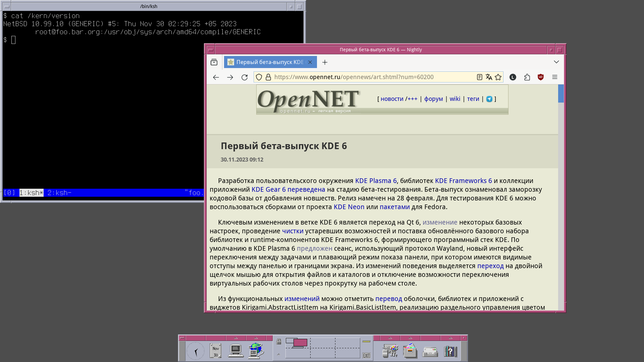Open the front panel's window menu button

(182, 338)
